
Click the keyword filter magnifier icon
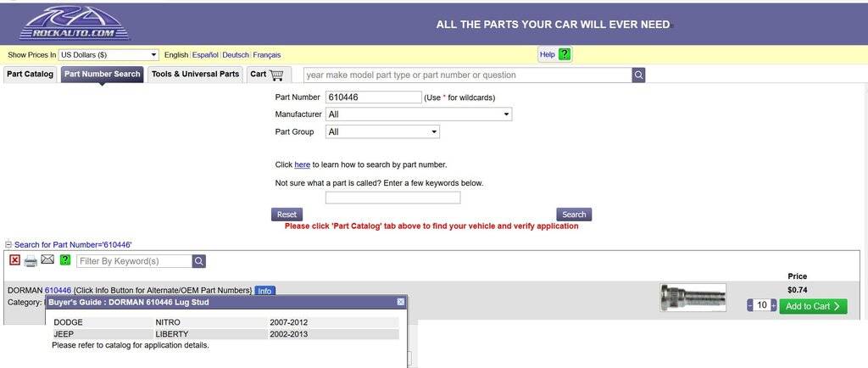coord(198,261)
